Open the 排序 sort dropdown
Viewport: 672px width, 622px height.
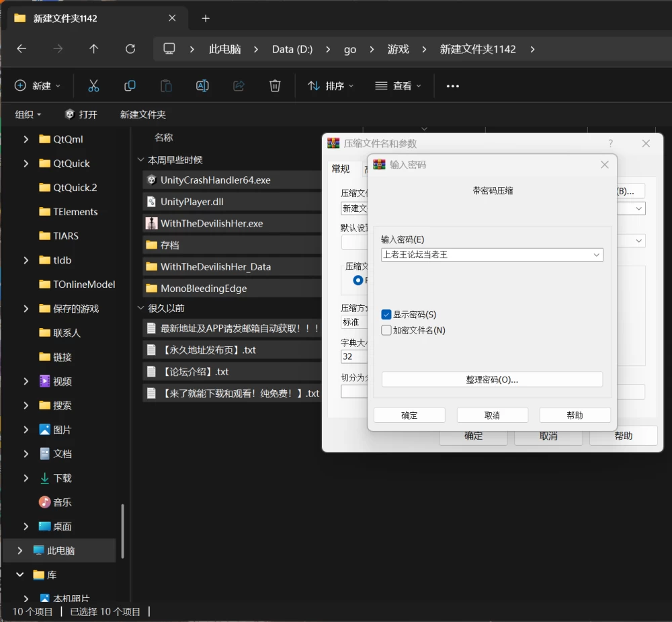(x=331, y=86)
